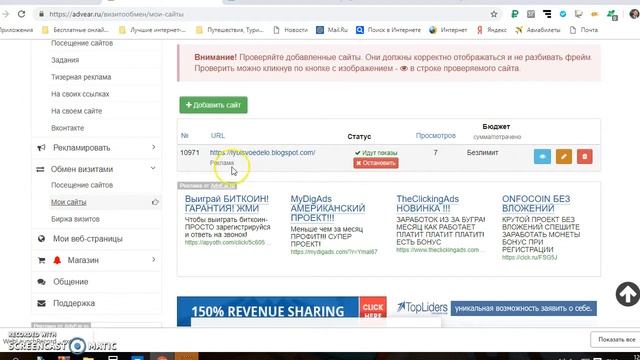Click the globe icon beside Мои веб-страницы

pyautogui.click(x=41, y=239)
